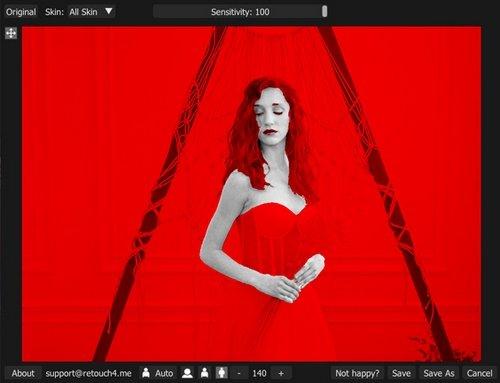Select the face portrait size icon
This screenshot has height=383, width=500.
pos(187,373)
